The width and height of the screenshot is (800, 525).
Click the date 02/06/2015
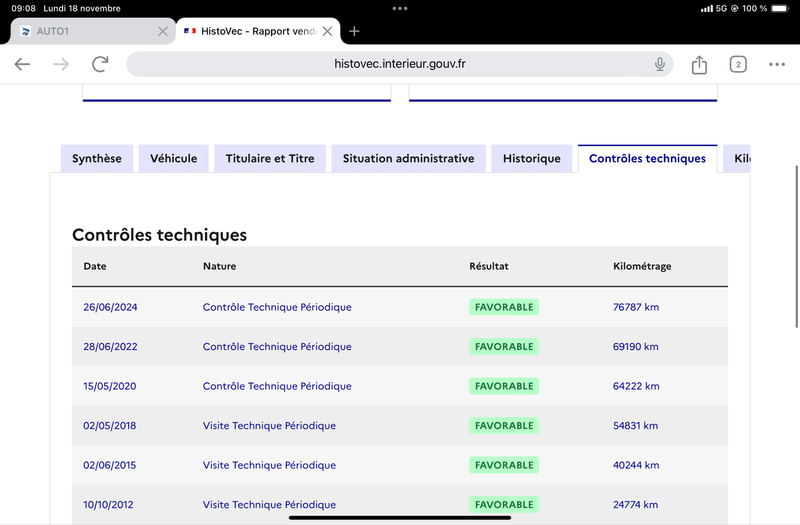point(110,465)
